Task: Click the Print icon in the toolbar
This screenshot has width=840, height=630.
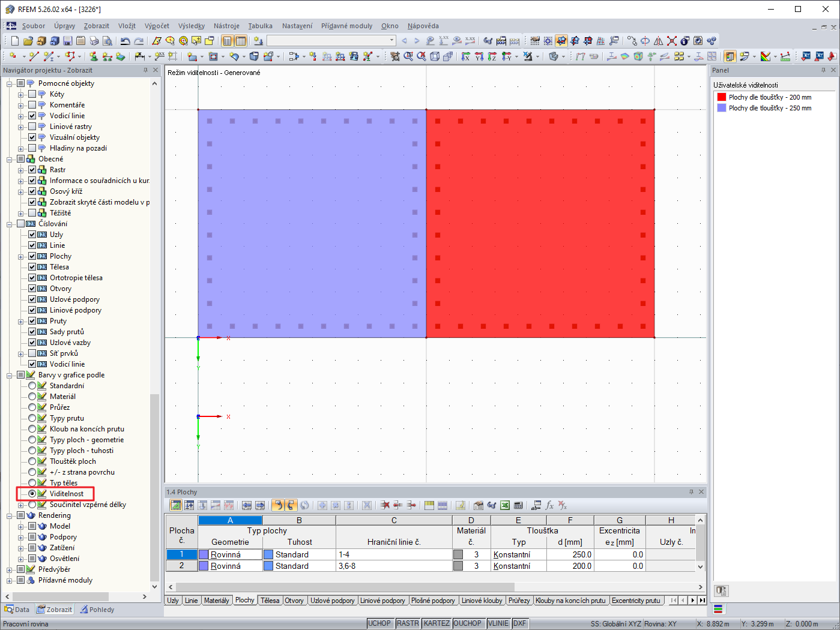Action: (x=94, y=41)
